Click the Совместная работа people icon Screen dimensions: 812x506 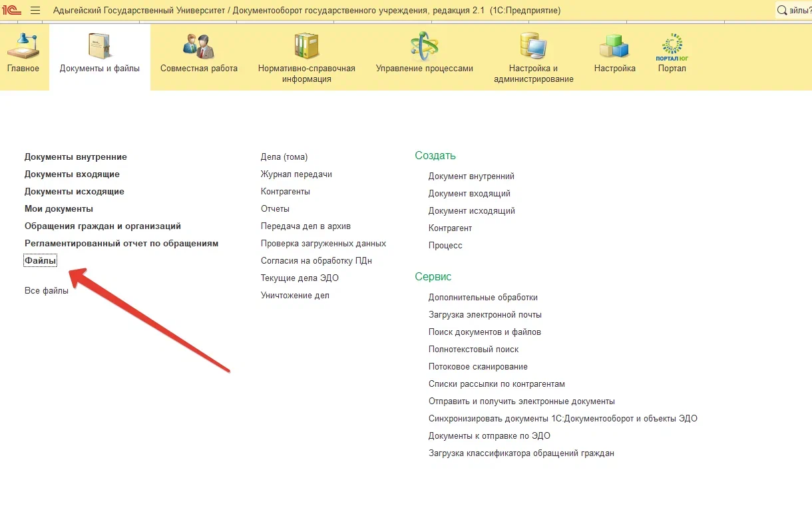pos(198,45)
